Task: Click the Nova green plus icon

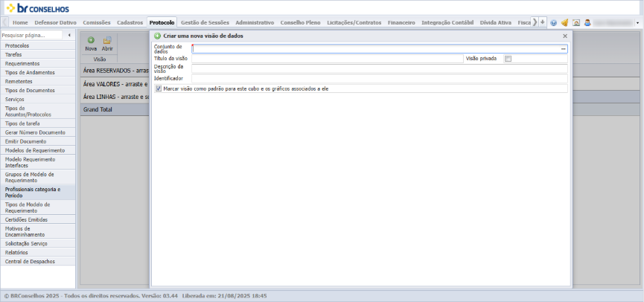Action: click(x=91, y=40)
